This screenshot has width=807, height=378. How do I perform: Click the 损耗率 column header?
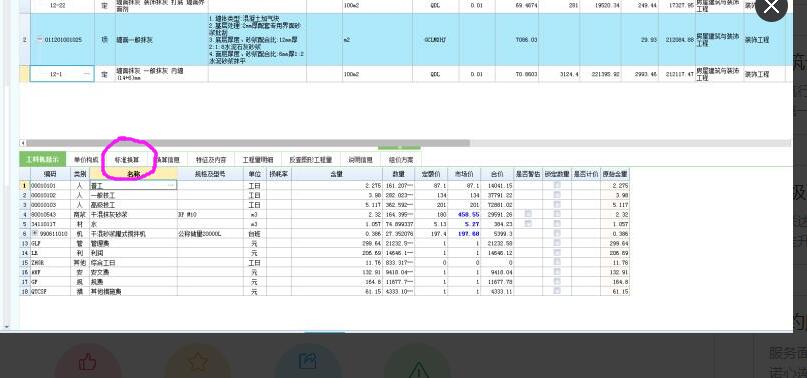[x=278, y=175]
